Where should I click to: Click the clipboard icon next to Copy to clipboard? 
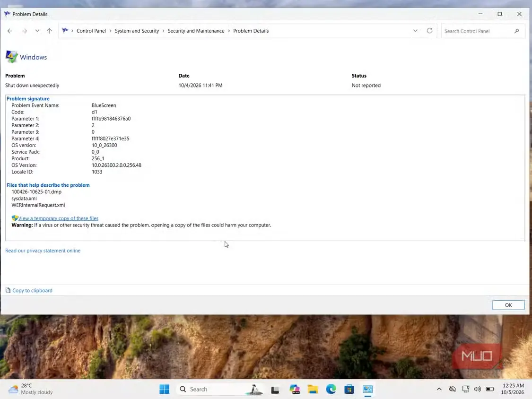click(x=8, y=290)
